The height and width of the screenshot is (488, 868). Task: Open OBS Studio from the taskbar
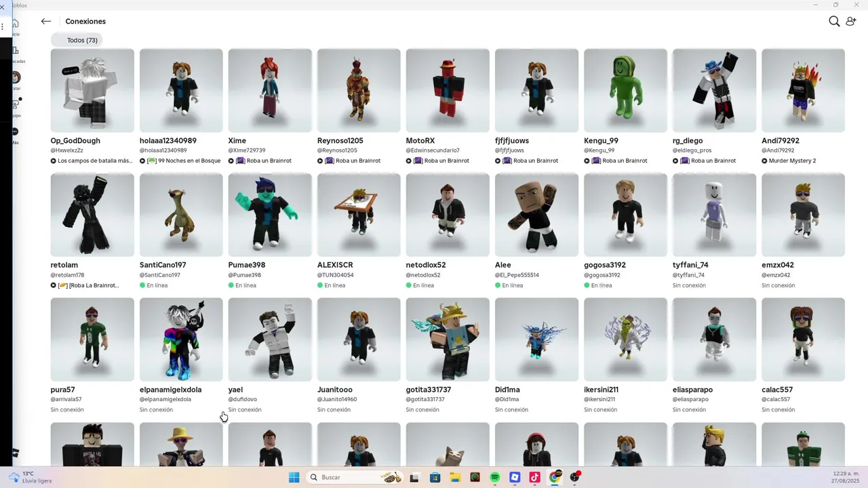click(x=575, y=477)
